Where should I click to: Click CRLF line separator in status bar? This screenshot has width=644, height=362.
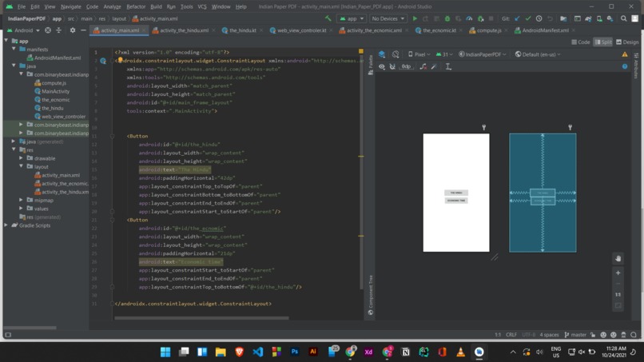(511, 335)
